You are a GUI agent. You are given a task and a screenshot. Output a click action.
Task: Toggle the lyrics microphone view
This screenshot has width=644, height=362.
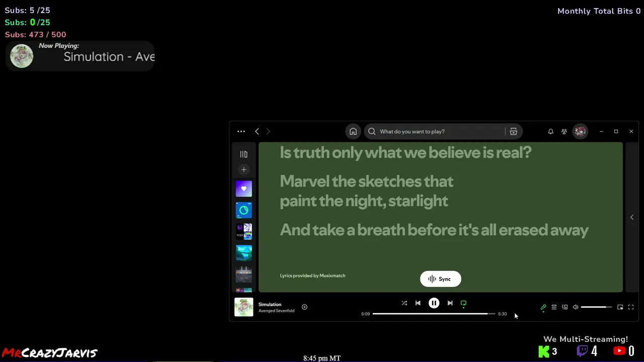[543, 307]
